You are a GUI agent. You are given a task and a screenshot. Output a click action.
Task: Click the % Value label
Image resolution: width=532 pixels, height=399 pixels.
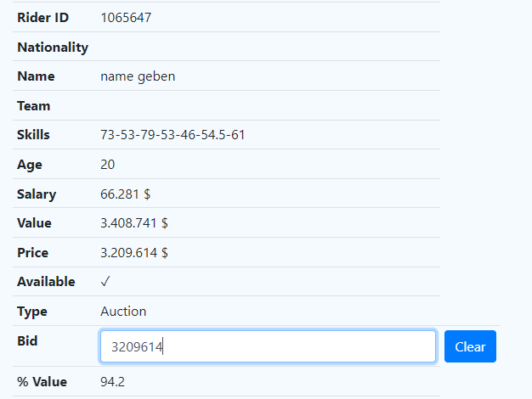point(42,382)
